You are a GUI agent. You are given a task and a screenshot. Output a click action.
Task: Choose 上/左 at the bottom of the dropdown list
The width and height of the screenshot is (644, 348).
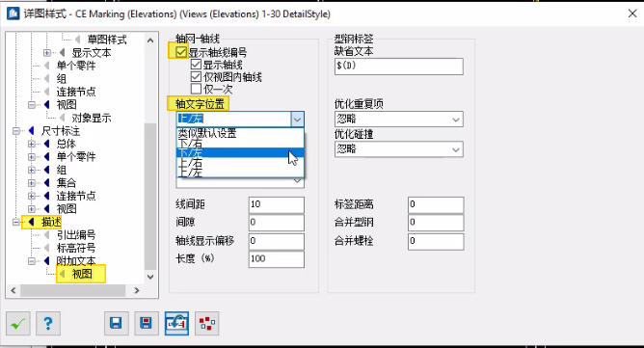click(240, 173)
